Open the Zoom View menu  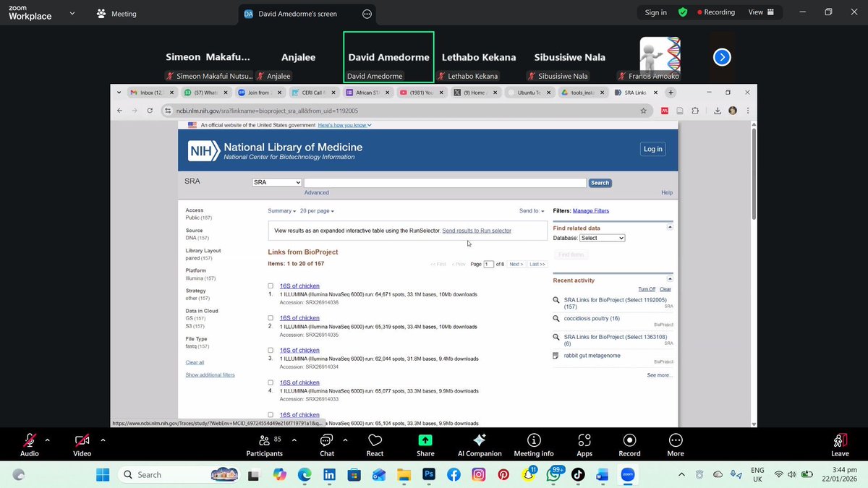point(761,12)
